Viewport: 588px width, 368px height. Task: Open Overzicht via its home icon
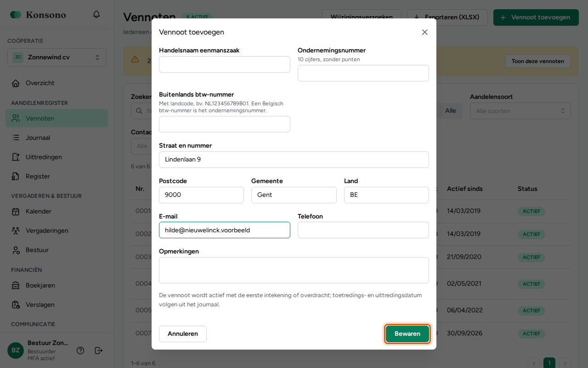16,83
